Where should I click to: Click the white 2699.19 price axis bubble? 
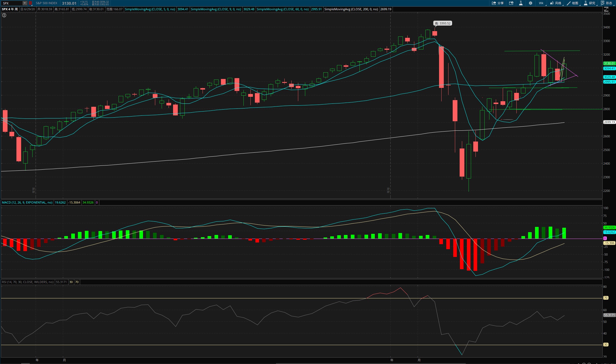click(609, 122)
